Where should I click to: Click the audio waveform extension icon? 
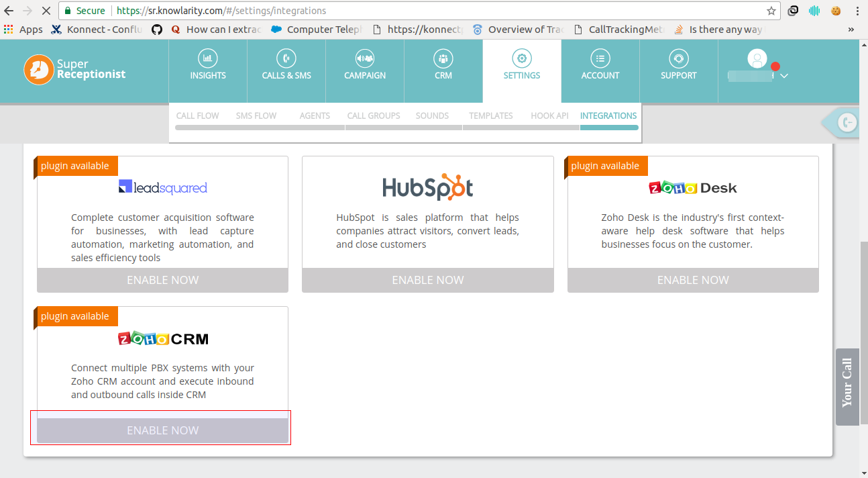pyautogui.click(x=815, y=11)
